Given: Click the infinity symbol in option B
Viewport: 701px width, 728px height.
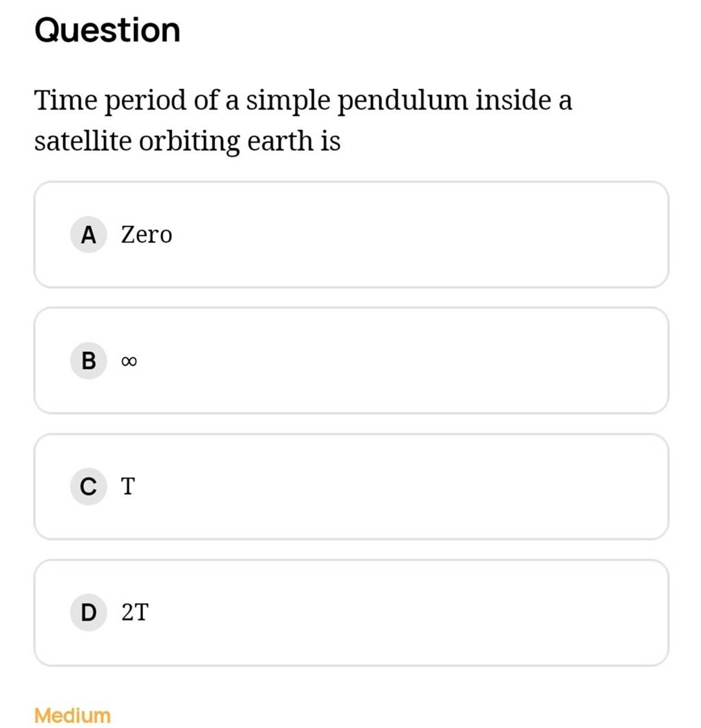Looking at the screenshot, I should 129,361.
